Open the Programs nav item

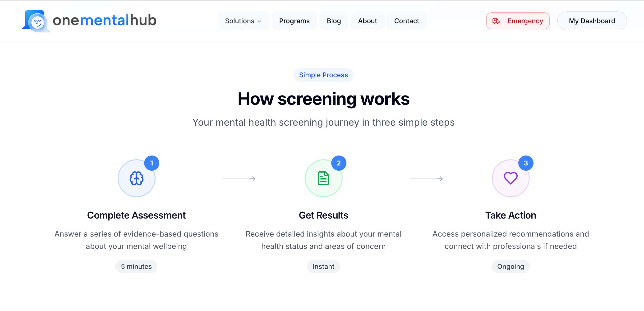tap(294, 21)
